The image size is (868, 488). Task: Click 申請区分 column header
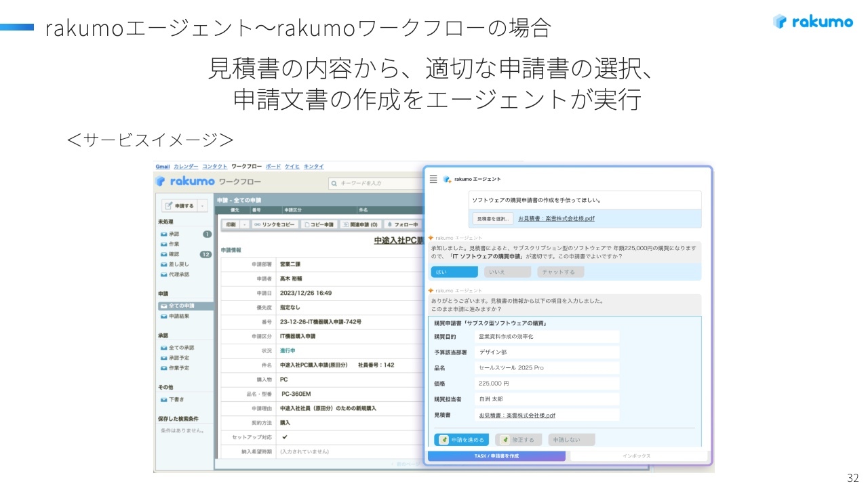[x=294, y=210]
